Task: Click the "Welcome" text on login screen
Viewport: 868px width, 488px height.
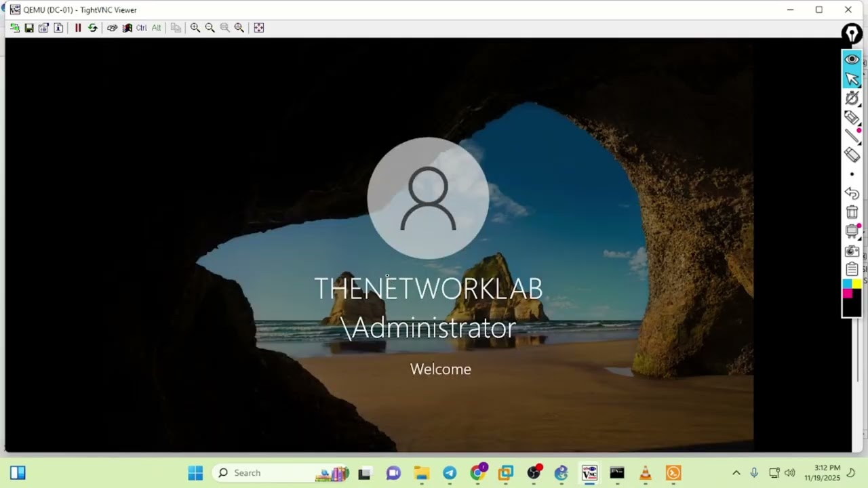Action: coord(440,369)
